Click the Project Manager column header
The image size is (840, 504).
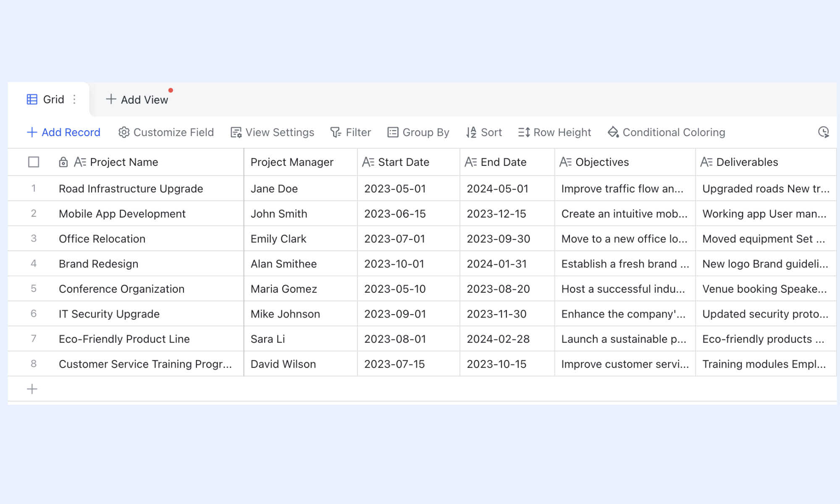click(x=301, y=162)
